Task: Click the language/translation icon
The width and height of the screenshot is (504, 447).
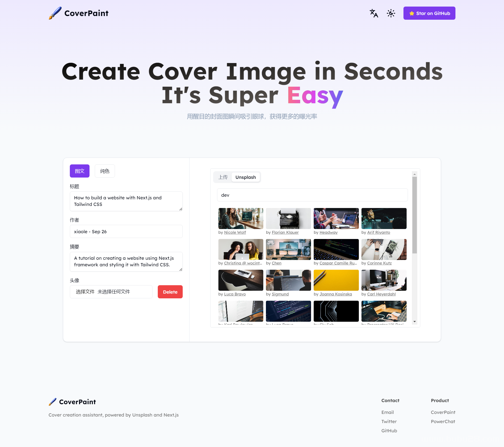Action: (373, 13)
